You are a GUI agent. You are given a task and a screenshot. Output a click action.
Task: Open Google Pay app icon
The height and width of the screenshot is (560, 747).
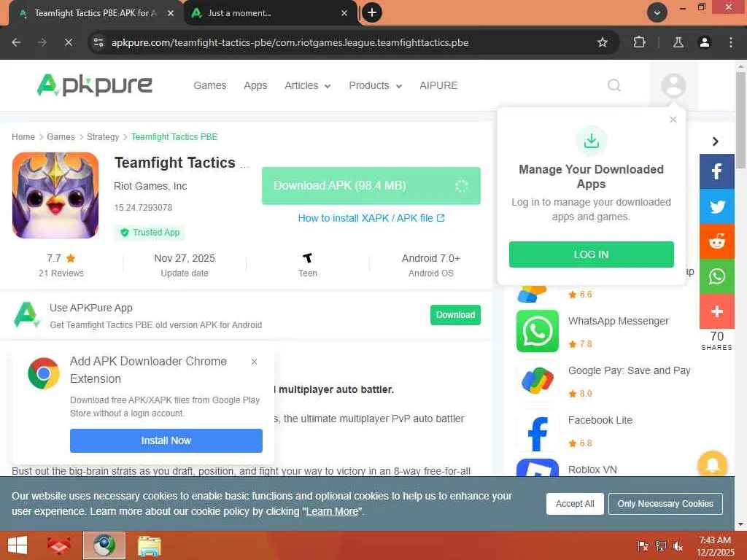coord(538,381)
